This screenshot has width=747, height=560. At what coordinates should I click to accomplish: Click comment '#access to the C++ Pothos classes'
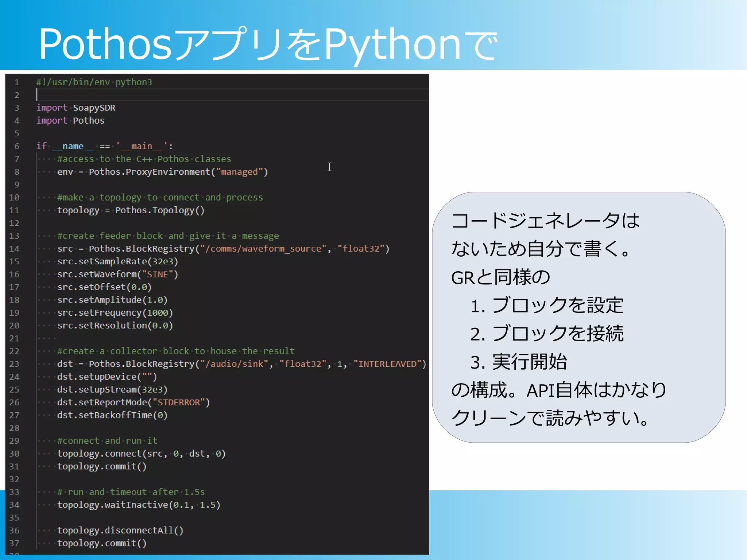(x=144, y=159)
